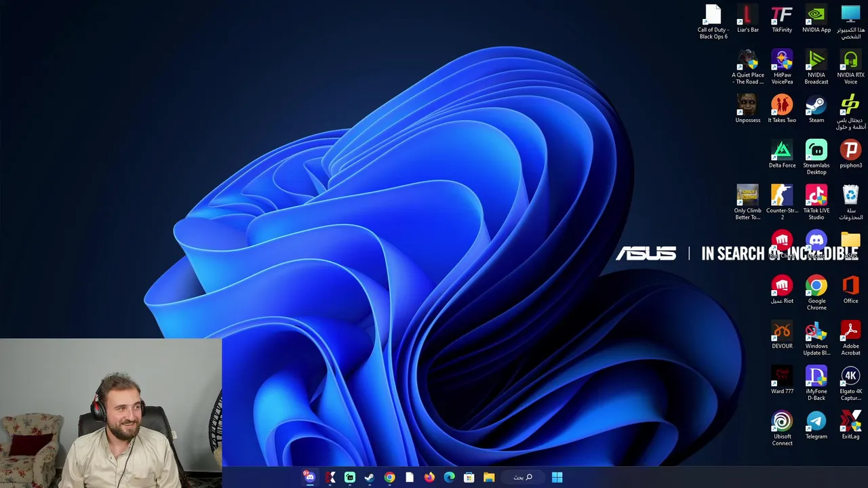
Task: Open Microsoft Edge from the taskbar
Action: (449, 477)
